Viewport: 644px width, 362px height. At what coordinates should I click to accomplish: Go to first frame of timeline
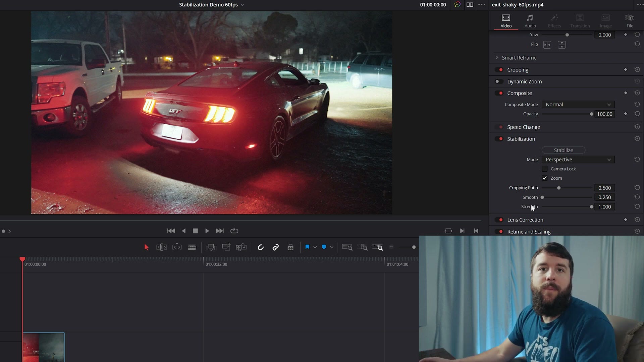tap(171, 231)
